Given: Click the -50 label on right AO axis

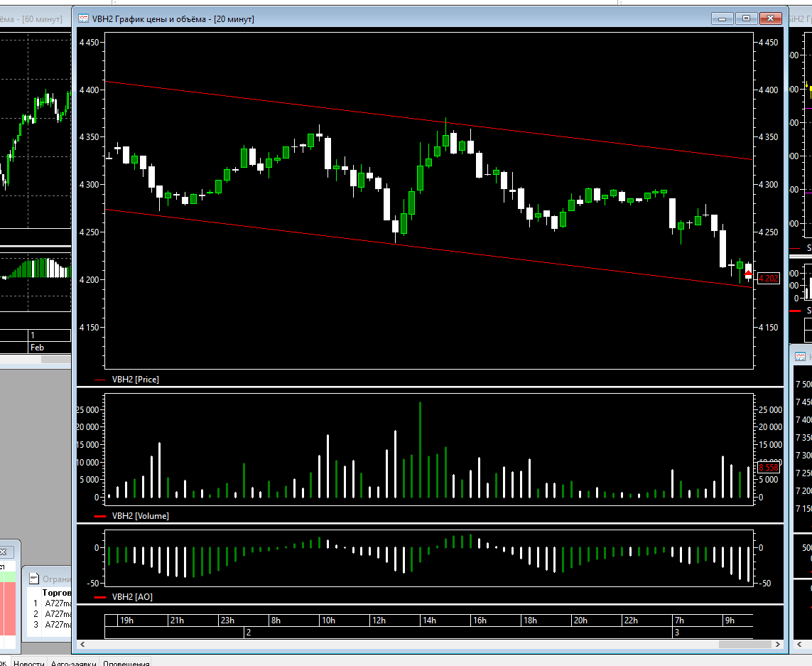Looking at the screenshot, I should (x=765, y=584).
